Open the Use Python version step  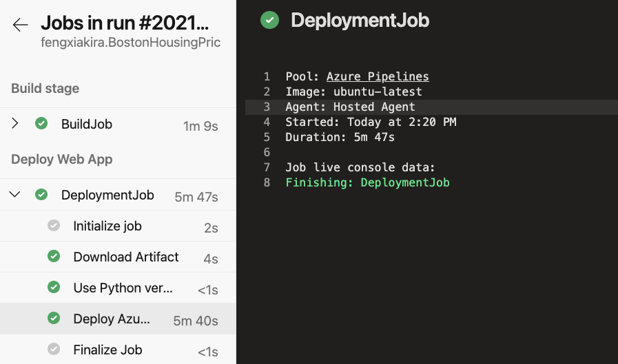point(118,288)
